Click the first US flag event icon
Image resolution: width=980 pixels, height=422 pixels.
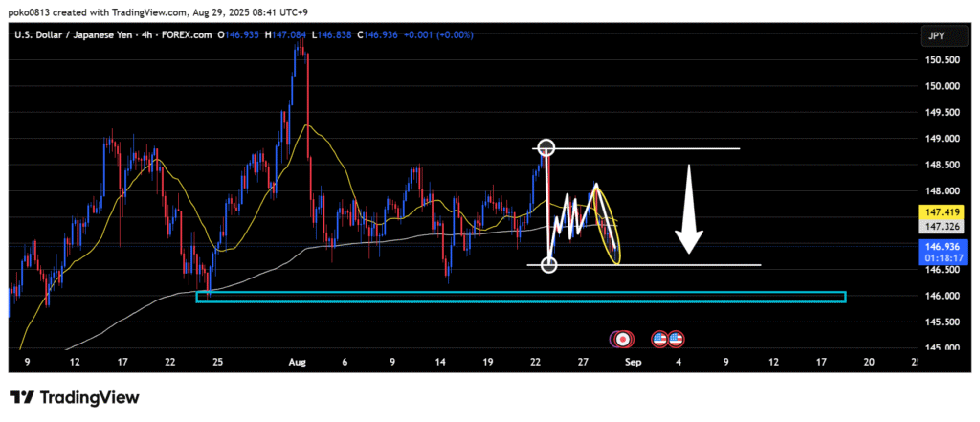click(659, 339)
